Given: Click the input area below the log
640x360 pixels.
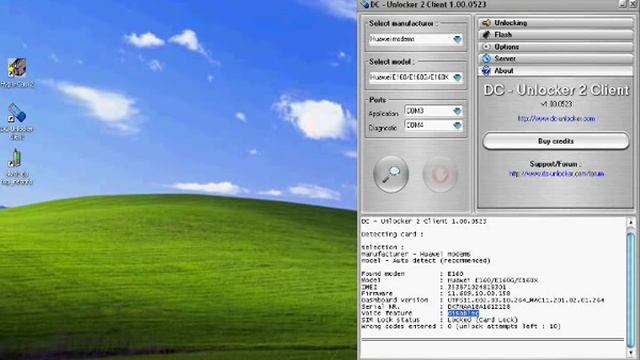Looking at the screenshot, I should pos(493,349).
